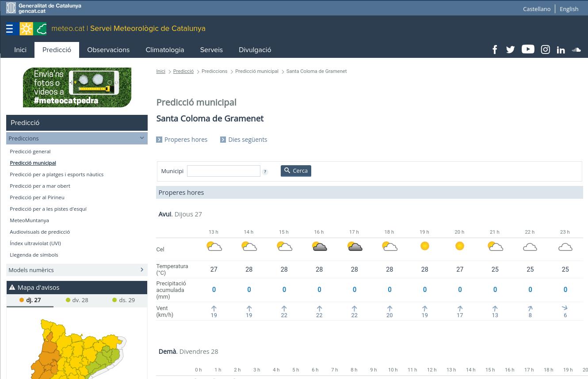Open the Twitter social icon
This screenshot has width=588, height=379.
(x=510, y=50)
